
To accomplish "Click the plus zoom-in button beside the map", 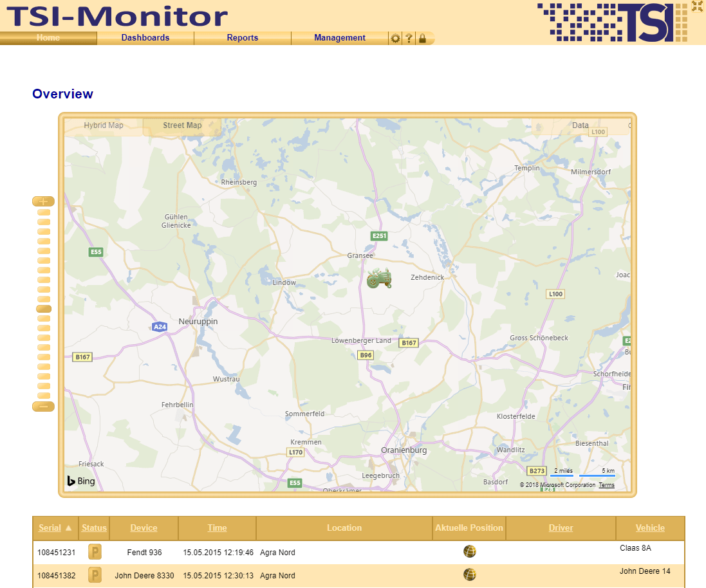I will coord(43,201).
